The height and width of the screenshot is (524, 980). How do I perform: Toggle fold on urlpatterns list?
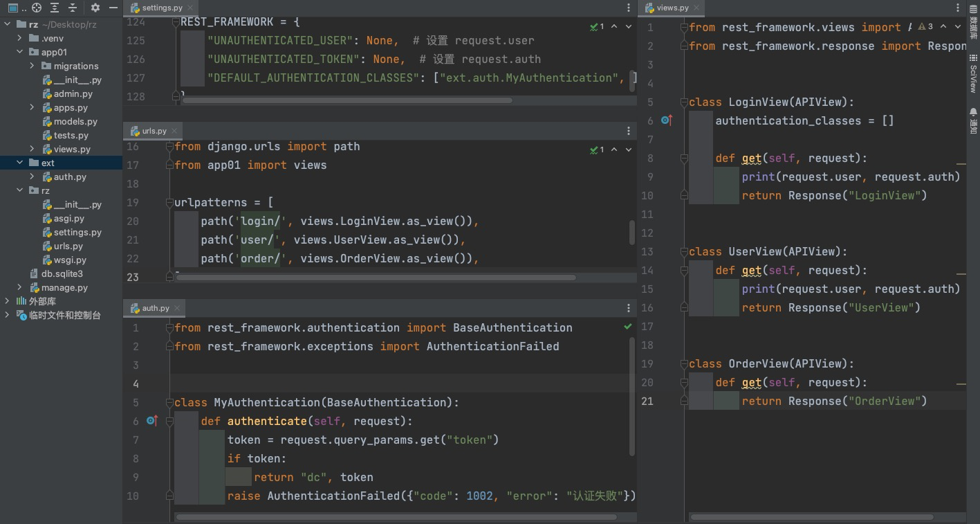pyautogui.click(x=169, y=203)
